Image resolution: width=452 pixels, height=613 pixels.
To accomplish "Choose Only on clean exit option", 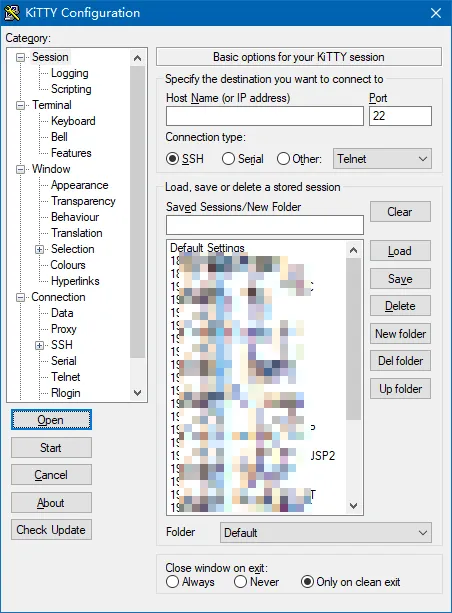I will (307, 582).
